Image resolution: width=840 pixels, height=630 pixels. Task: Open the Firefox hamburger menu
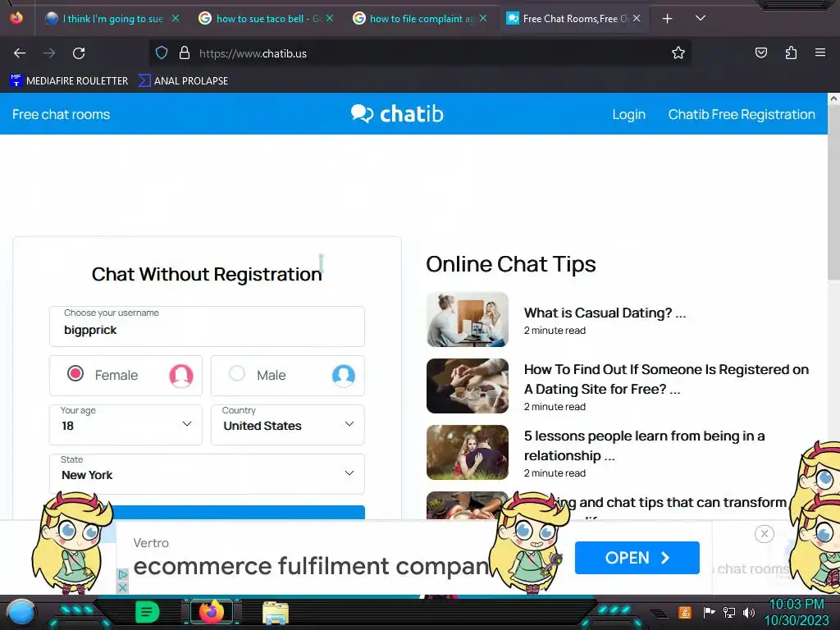click(x=819, y=52)
